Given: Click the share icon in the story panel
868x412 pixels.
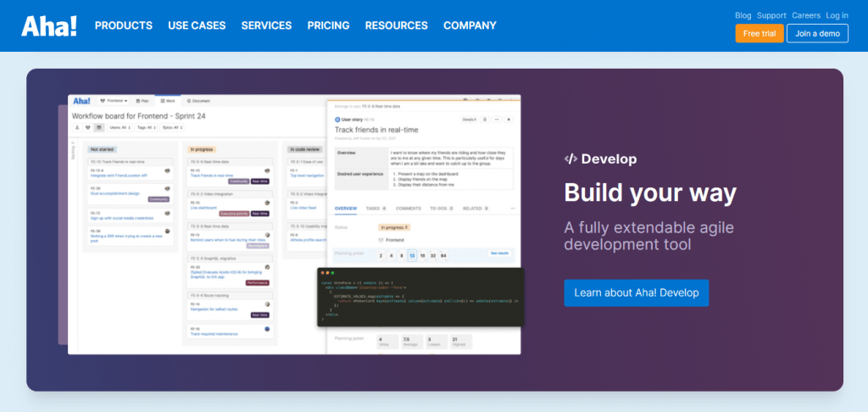Looking at the screenshot, I should [484, 120].
